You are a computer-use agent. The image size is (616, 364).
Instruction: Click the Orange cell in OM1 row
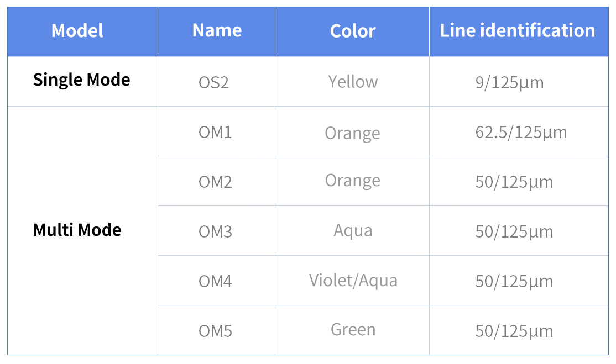click(352, 131)
